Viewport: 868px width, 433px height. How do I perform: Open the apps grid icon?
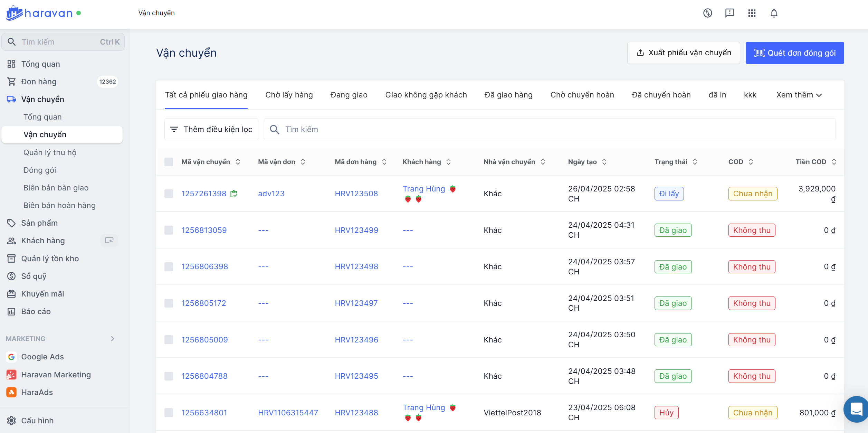click(x=752, y=13)
